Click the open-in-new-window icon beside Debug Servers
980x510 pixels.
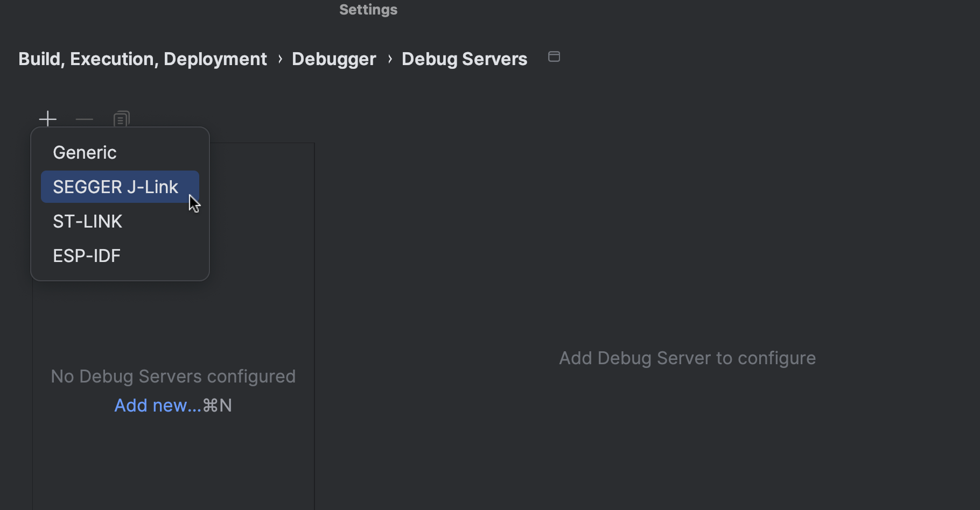[554, 56]
